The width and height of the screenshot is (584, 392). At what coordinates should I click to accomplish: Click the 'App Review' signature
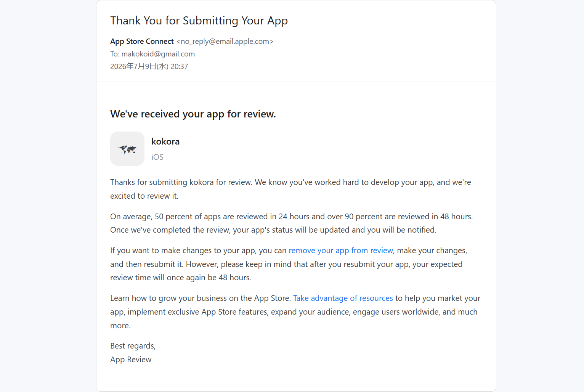(x=131, y=360)
